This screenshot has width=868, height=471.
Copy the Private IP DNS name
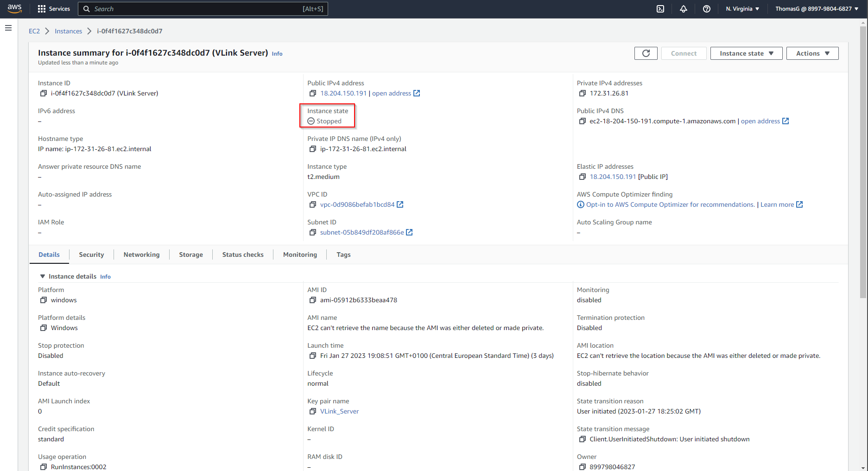pos(313,149)
